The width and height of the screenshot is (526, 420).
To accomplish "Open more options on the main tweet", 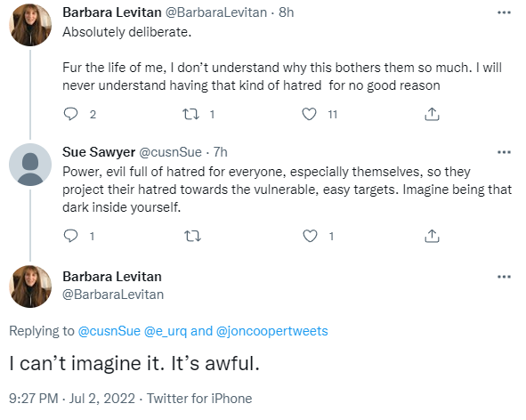I will [504, 277].
